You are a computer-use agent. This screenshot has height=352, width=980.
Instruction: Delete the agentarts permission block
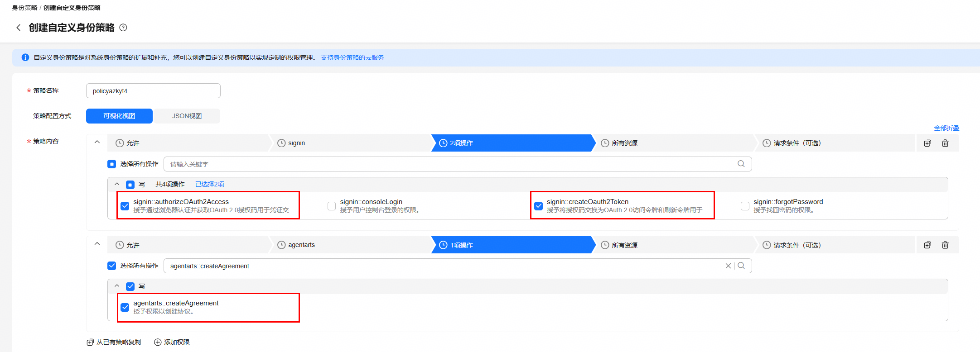tap(945, 245)
